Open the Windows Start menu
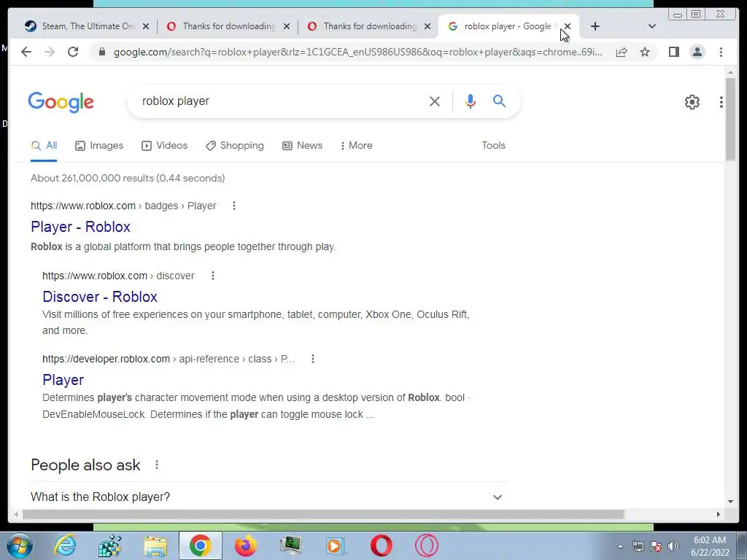Screen dimensions: 747x560 tap(19, 545)
